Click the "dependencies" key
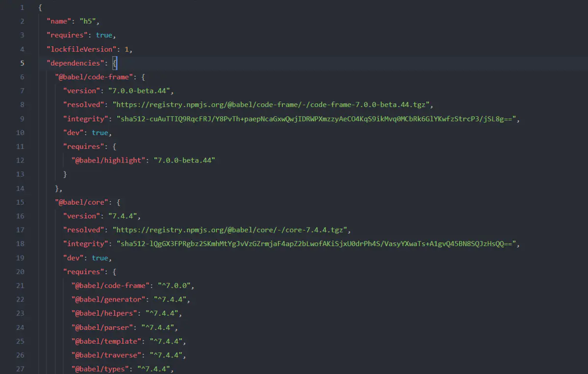This screenshot has height=374, width=588. (x=75, y=63)
